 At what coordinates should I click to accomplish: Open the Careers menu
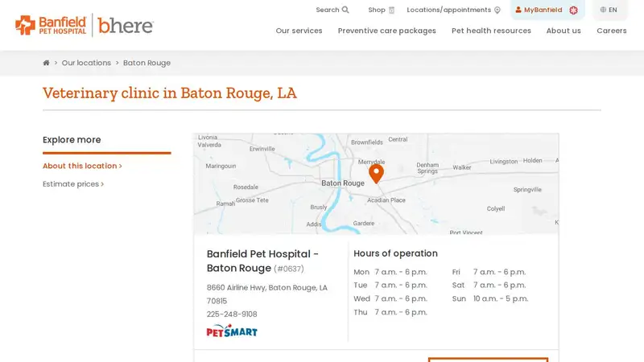click(612, 31)
